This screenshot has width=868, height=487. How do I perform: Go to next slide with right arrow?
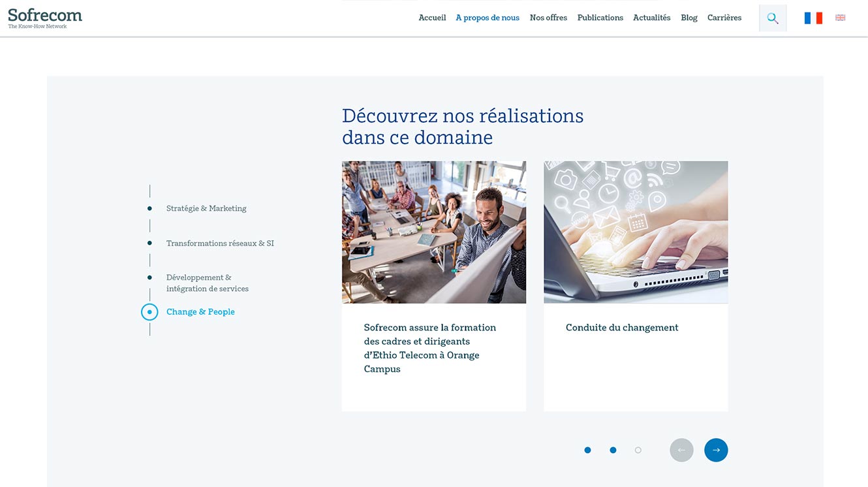pos(716,450)
